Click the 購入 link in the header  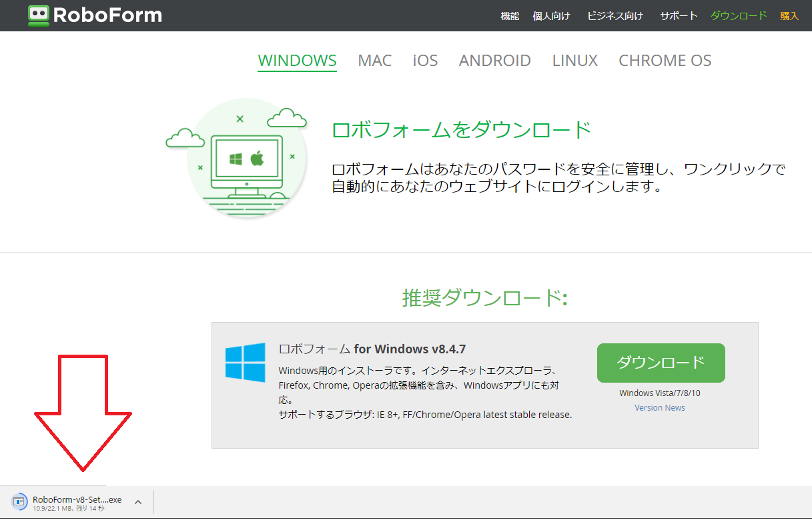tap(789, 16)
